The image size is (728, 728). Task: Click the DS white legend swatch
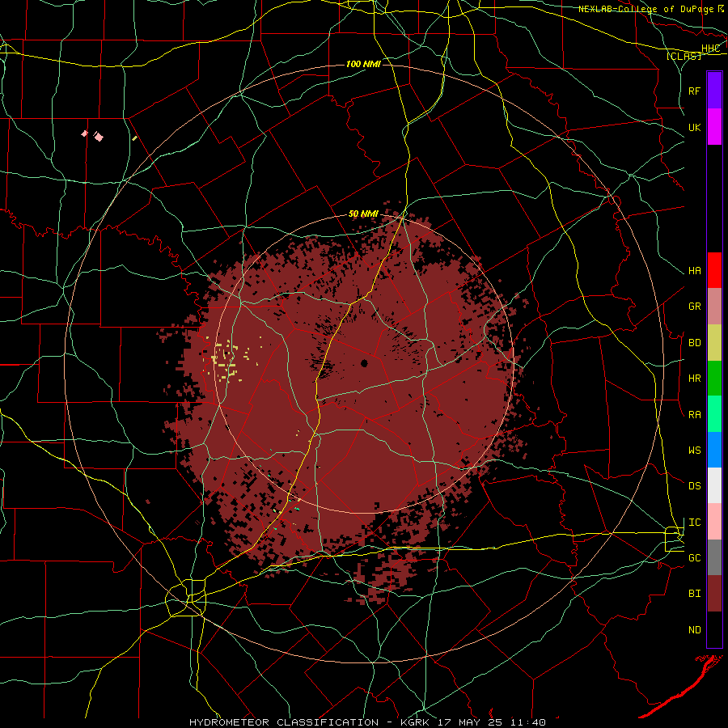[x=714, y=485]
